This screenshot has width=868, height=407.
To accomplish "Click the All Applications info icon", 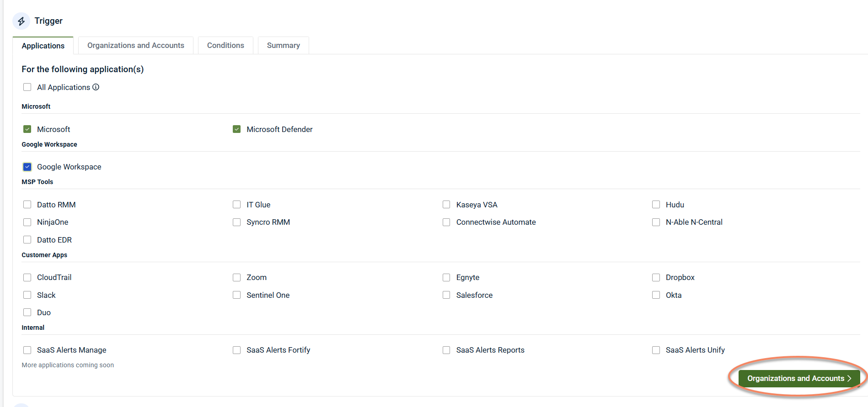I will tap(96, 87).
